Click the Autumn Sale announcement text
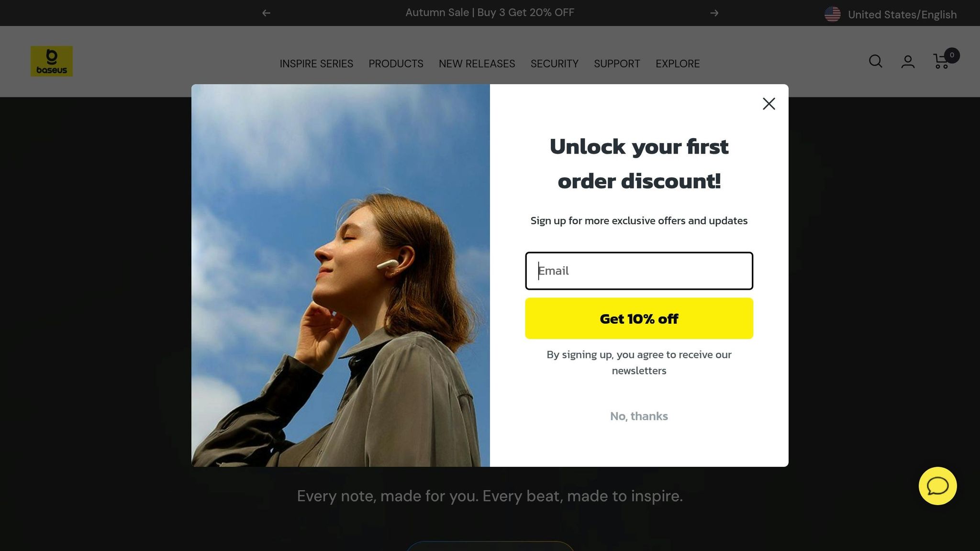 pyautogui.click(x=490, y=12)
